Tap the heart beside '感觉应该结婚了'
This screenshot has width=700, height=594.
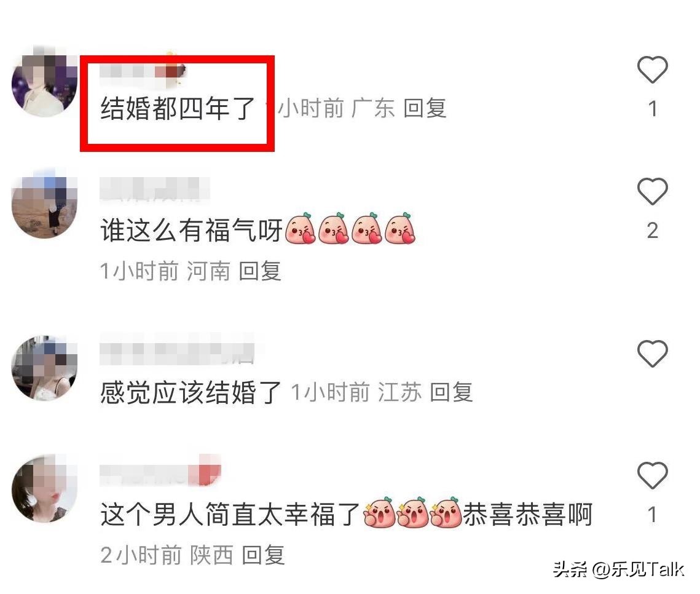652,354
